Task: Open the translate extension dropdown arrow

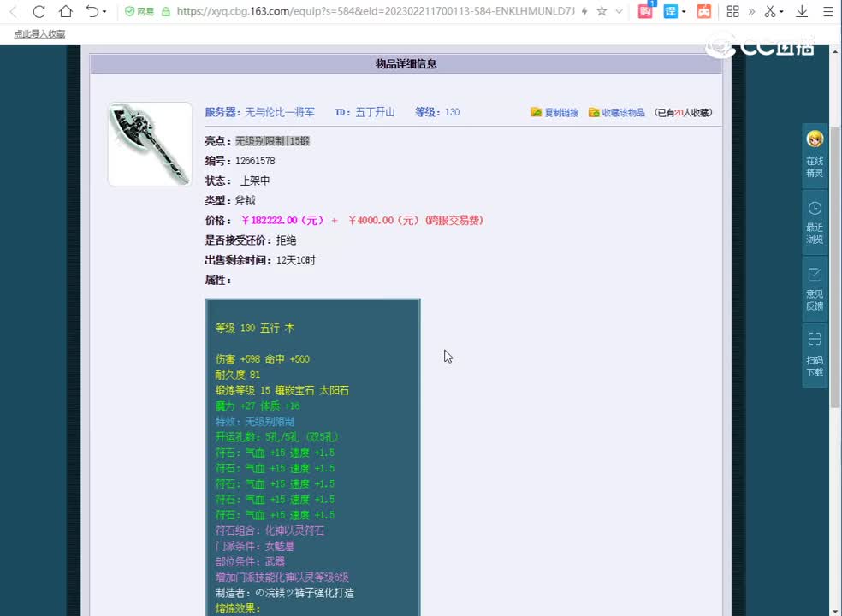Action: click(x=684, y=12)
